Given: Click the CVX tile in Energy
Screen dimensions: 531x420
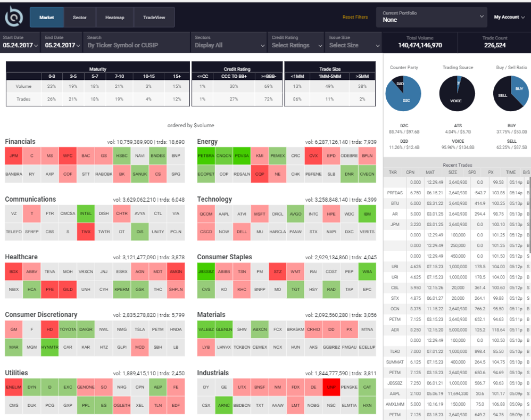Looking at the screenshot, I should pos(313,156).
